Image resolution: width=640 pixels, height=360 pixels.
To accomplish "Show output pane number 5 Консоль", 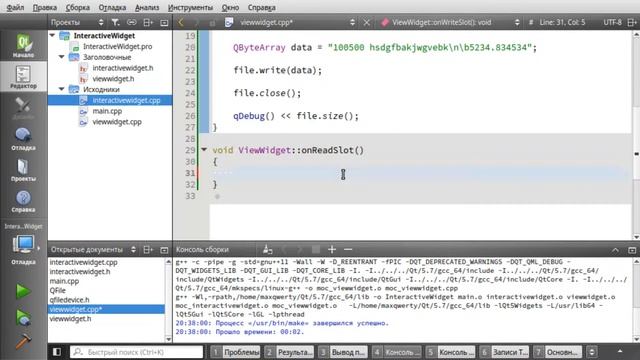I will [x=450, y=351].
